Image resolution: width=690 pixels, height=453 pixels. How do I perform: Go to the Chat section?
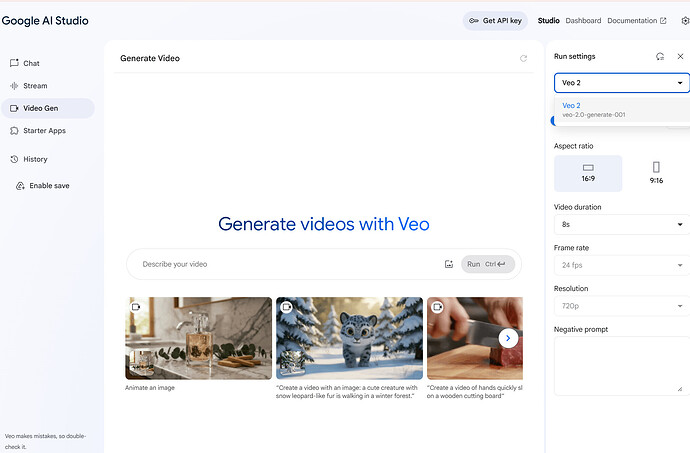tap(48, 63)
